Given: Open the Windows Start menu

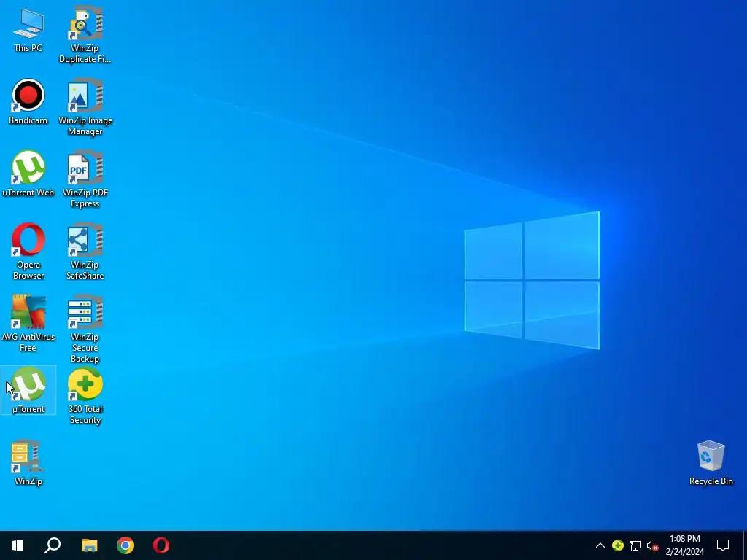Looking at the screenshot, I should coord(18,545).
